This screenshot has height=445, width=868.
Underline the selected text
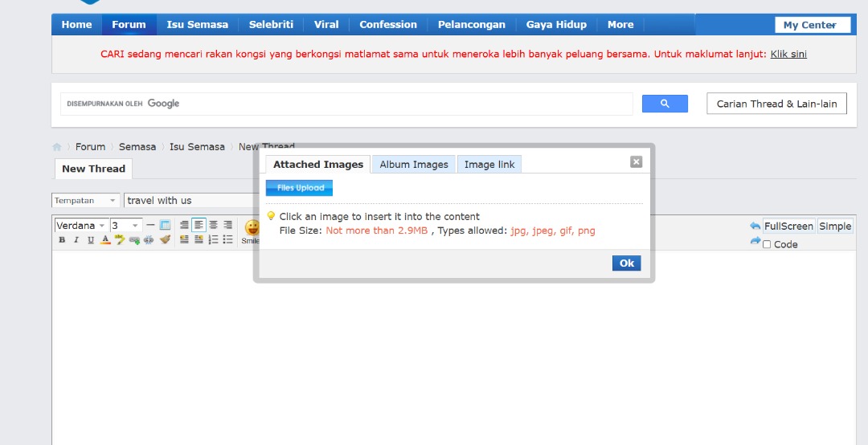click(91, 240)
